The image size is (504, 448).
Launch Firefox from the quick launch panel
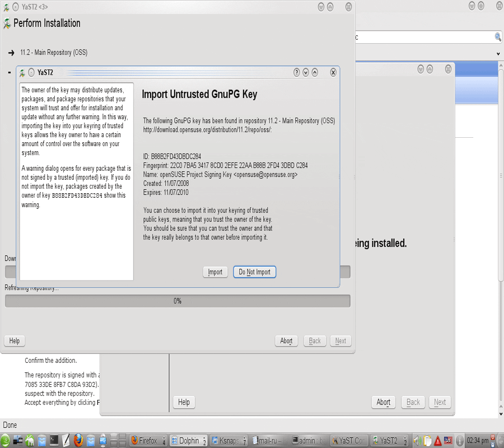[x=78, y=441]
